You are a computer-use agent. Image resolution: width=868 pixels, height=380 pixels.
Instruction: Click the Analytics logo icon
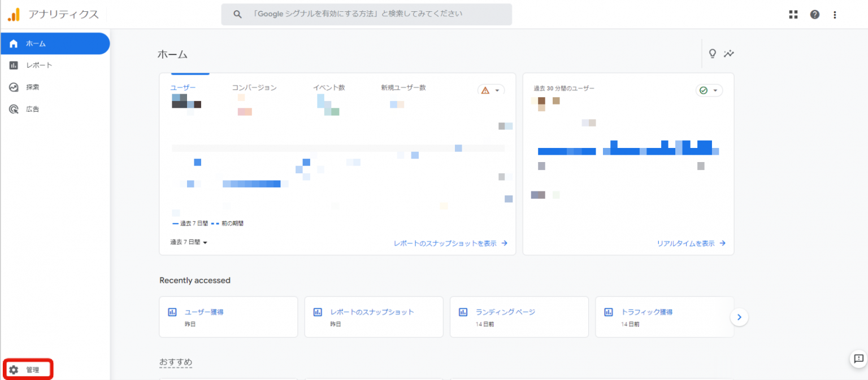click(14, 15)
